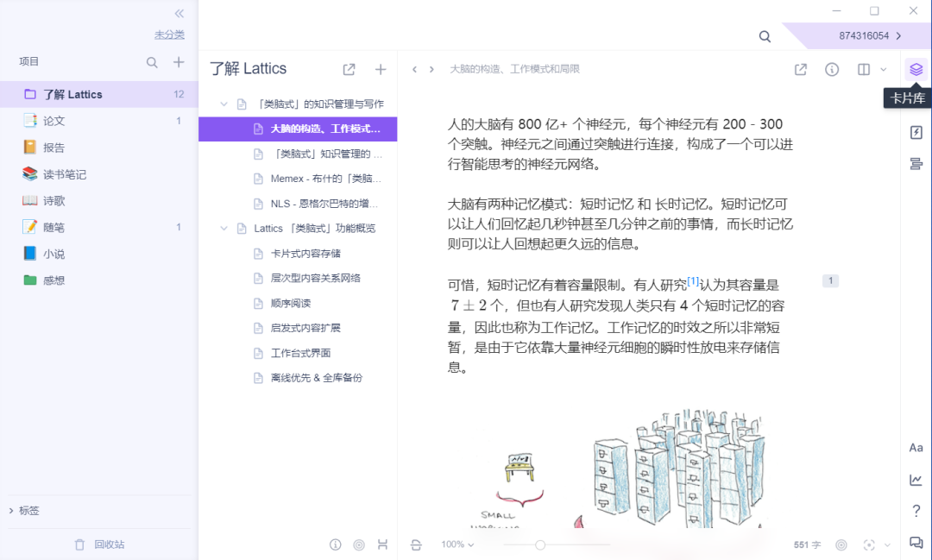Image resolution: width=932 pixels, height=560 pixels.
Task: Open the outline panel icon
Action: 916,163
